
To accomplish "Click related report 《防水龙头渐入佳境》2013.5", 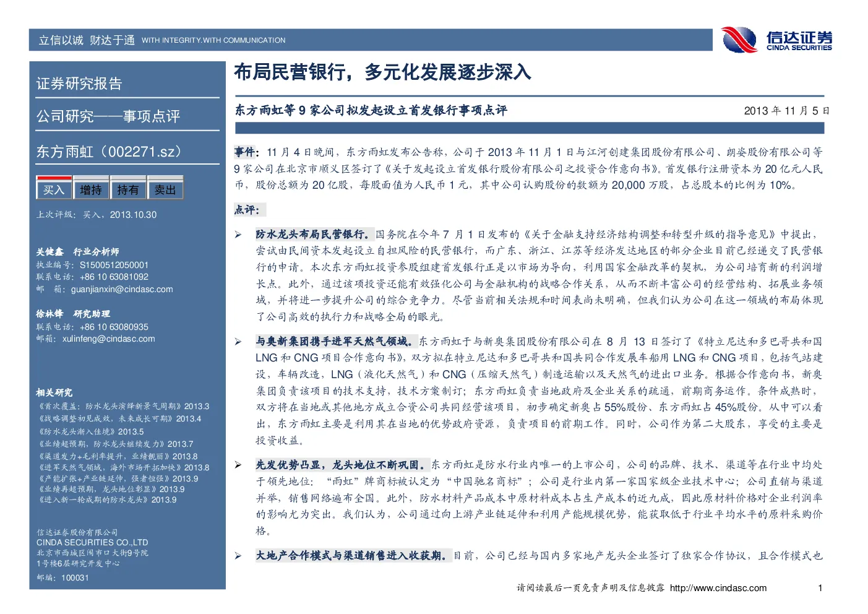I will [x=91, y=431].
